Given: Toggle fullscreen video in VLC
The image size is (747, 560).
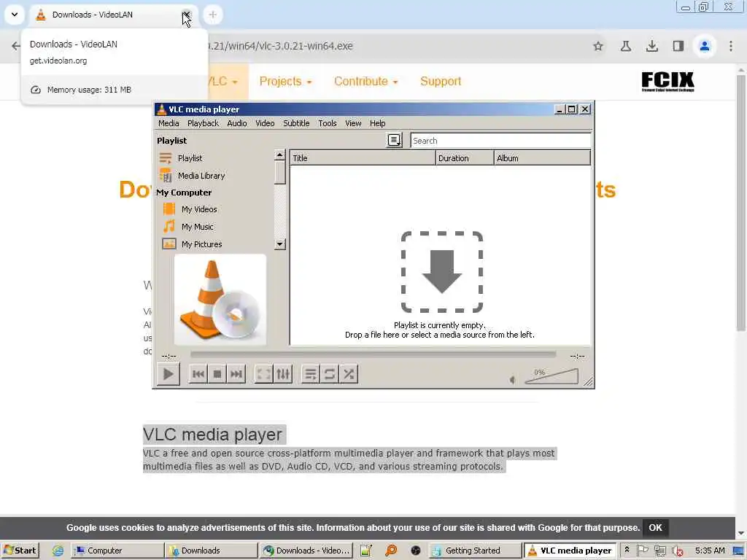Looking at the screenshot, I should click(x=263, y=374).
